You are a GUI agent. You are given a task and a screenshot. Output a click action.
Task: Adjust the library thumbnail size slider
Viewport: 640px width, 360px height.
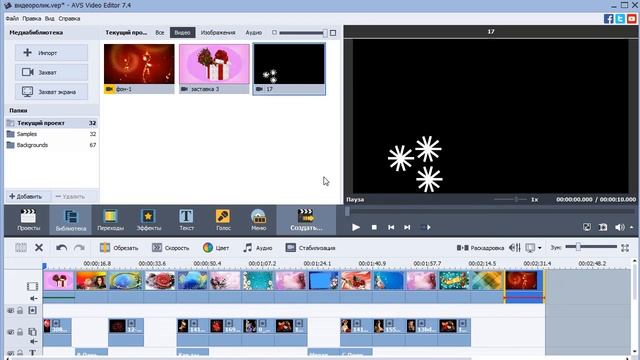coord(303,33)
